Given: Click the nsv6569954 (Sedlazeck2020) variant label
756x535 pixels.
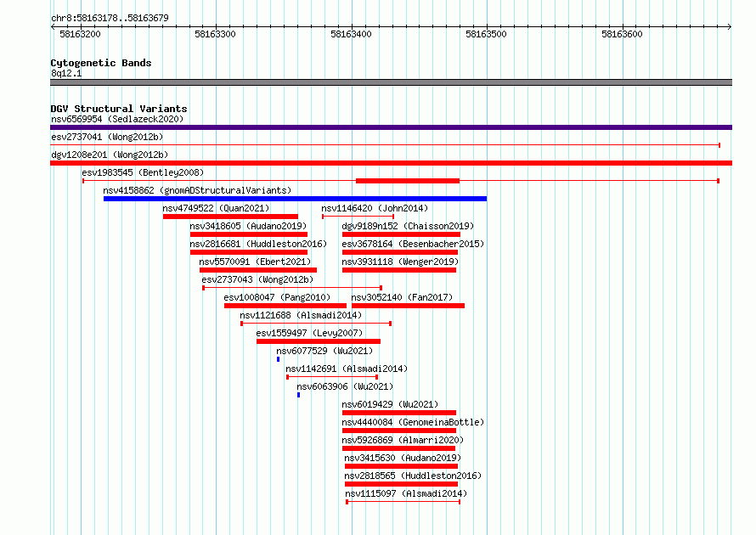Looking at the screenshot, I should pyautogui.click(x=117, y=119).
